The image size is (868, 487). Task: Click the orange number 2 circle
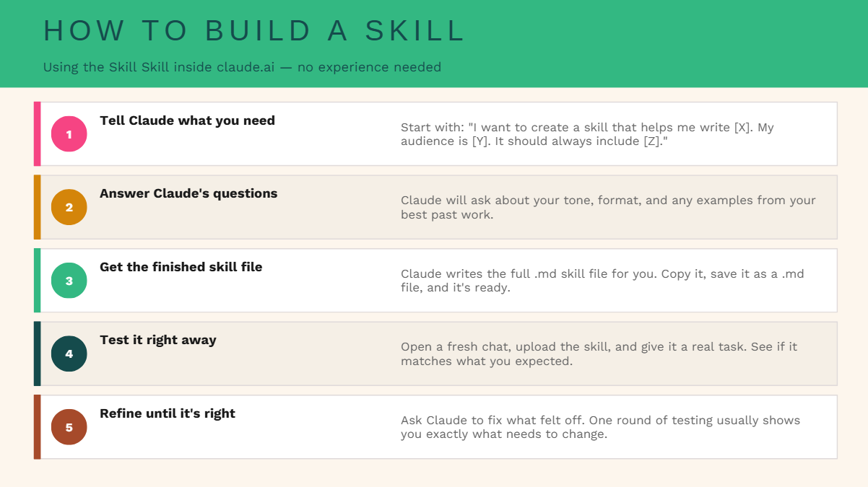tap(69, 207)
